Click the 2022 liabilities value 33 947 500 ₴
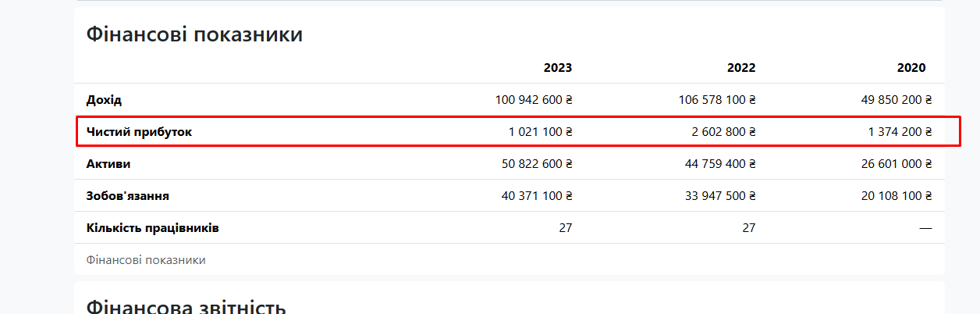The image size is (980, 314). (721, 196)
